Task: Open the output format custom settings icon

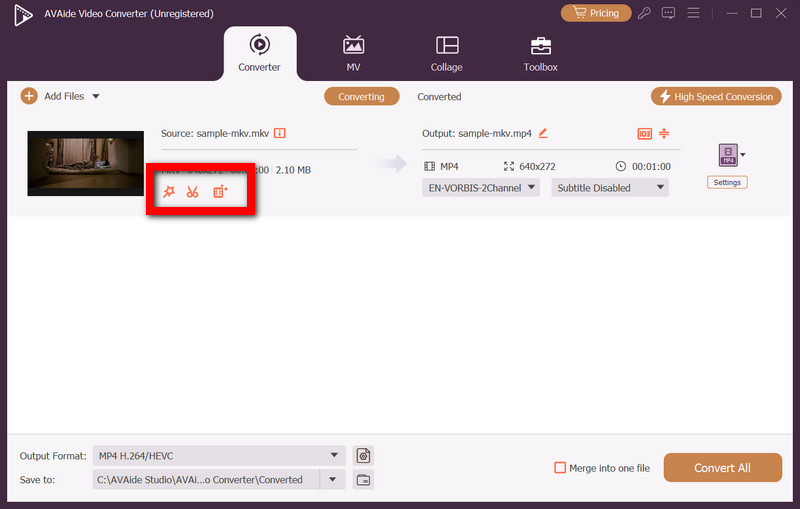Action: point(363,455)
